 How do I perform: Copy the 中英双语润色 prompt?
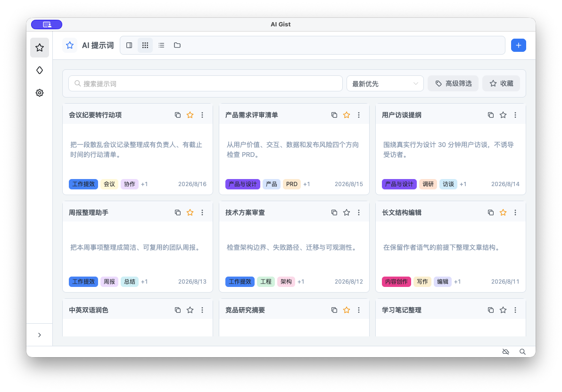click(177, 310)
